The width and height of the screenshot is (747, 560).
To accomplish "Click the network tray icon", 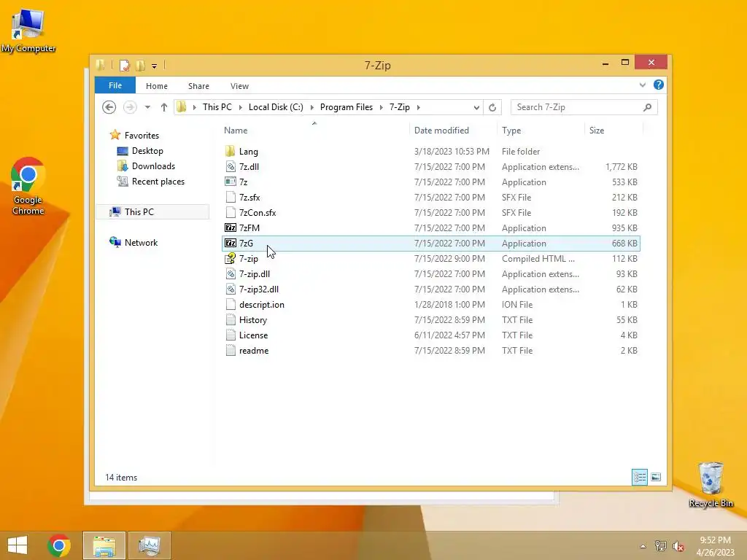I will coord(660,546).
